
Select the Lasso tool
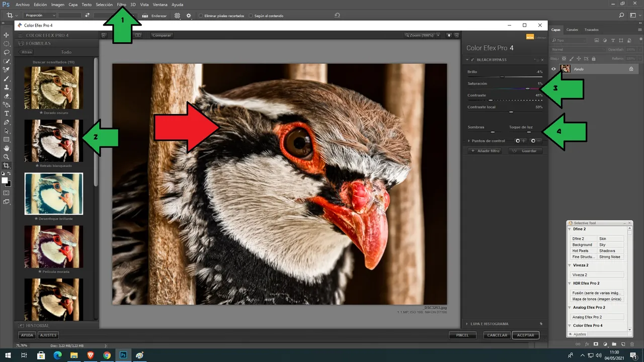pyautogui.click(x=7, y=52)
